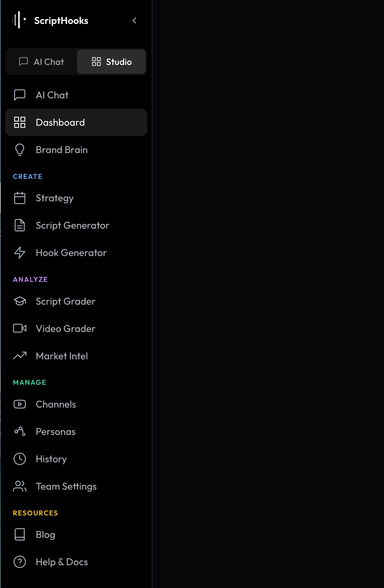Select the Team Settings people icon
Image resolution: width=384 pixels, height=588 pixels.
tap(19, 486)
